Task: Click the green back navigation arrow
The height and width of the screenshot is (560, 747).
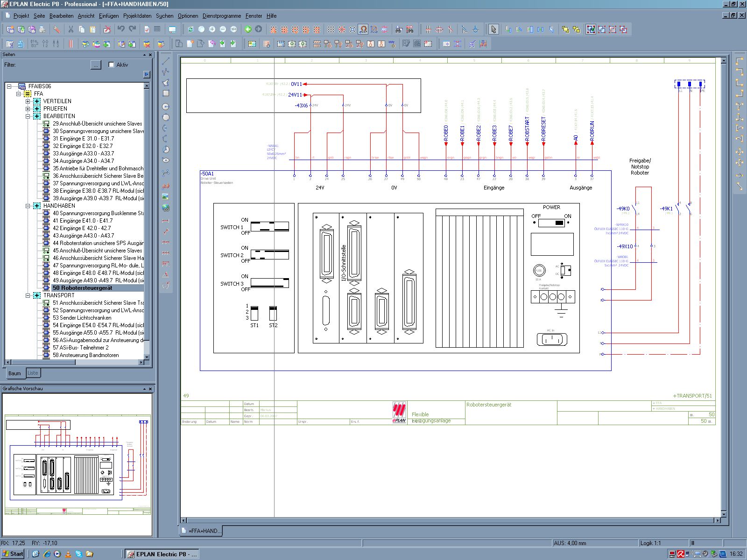Action: coord(248,29)
